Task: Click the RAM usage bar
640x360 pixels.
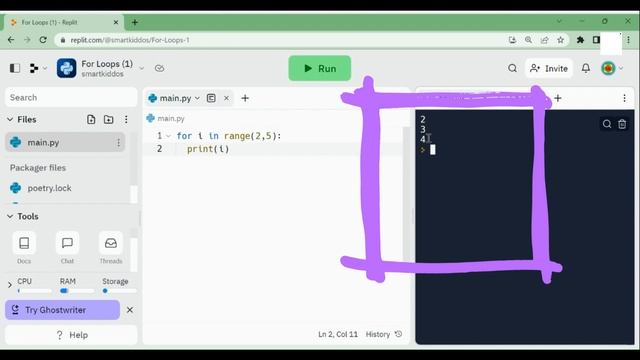Action: (76, 291)
